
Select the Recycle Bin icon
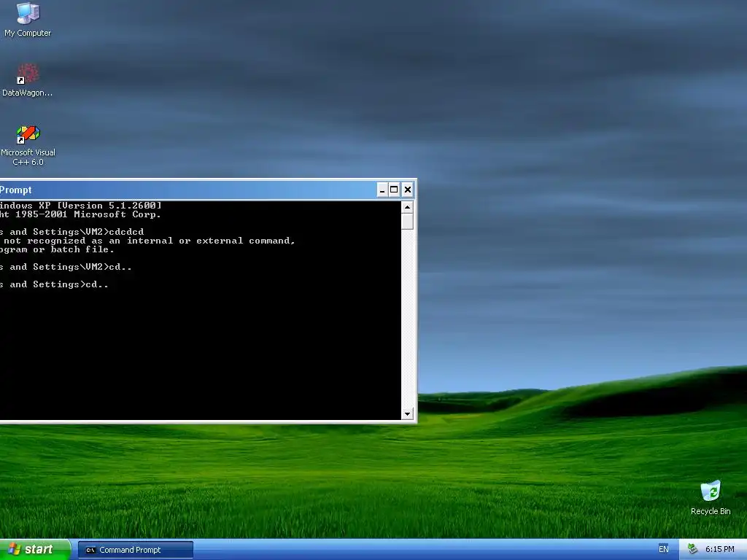pyautogui.click(x=711, y=497)
